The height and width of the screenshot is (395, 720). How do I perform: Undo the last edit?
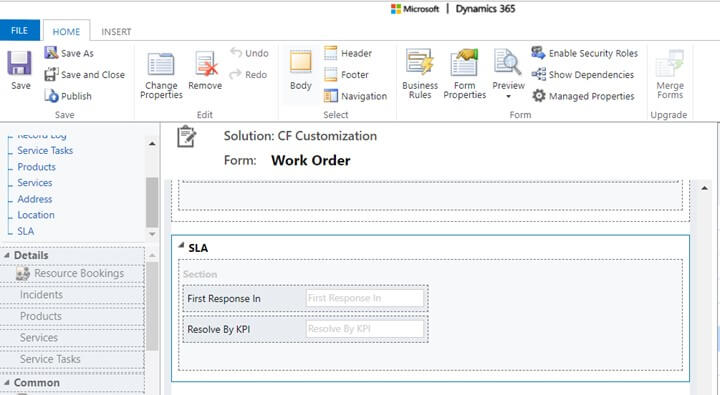click(249, 53)
